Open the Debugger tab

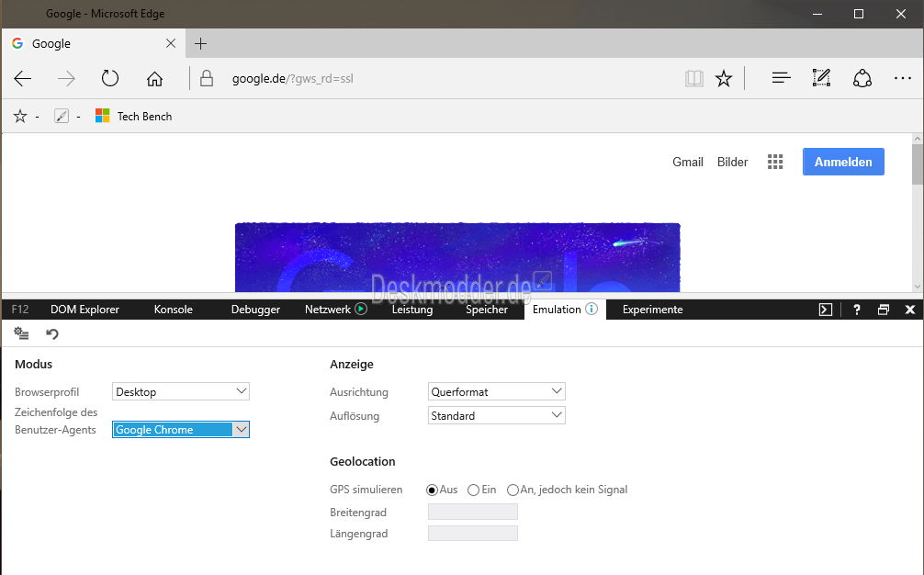pos(255,310)
